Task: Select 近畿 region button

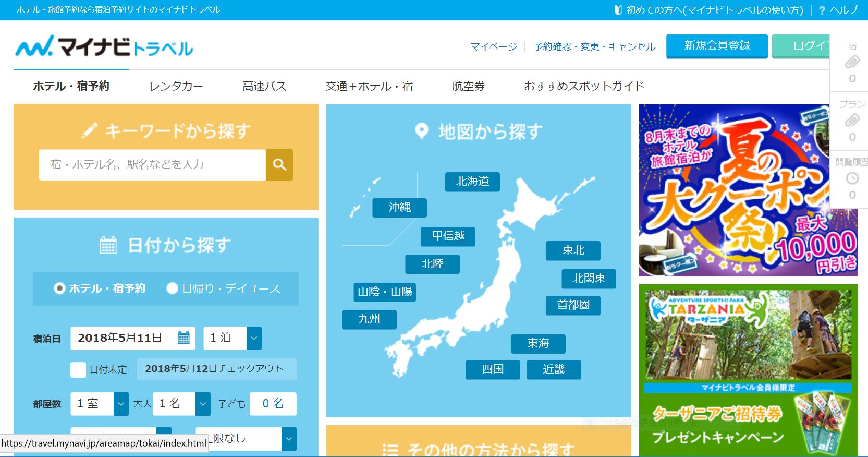Action: (x=554, y=369)
